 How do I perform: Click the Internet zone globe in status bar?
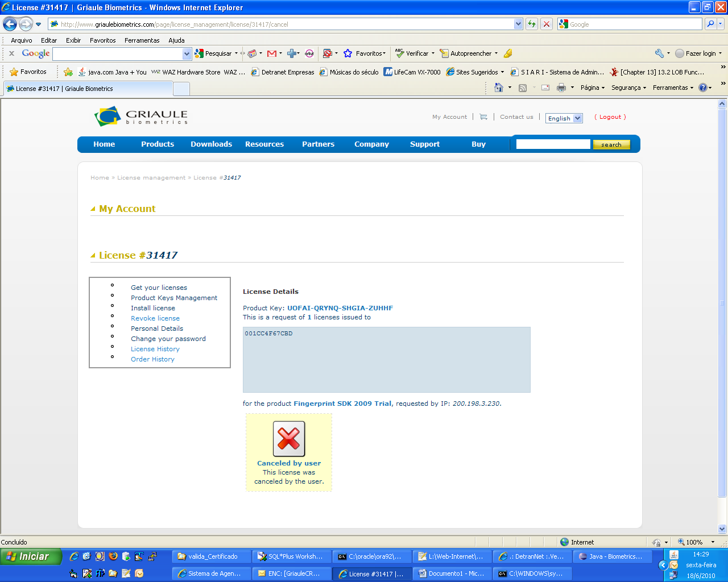[x=564, y=542]
